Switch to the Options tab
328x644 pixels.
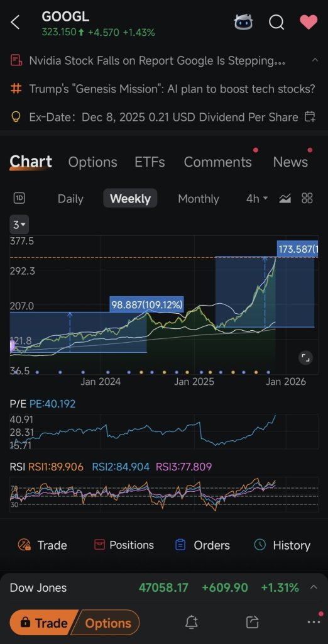point(92,162)
